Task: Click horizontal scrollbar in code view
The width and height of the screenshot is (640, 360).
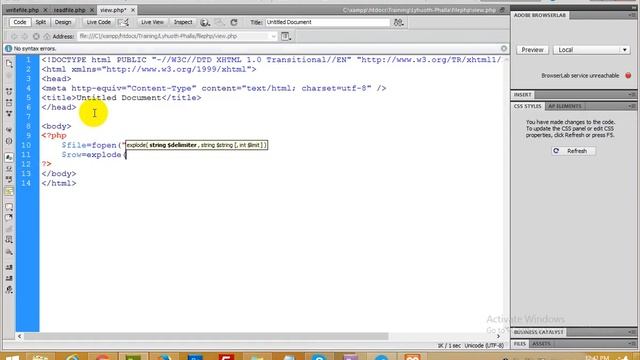Action: pyautogui.click(x=206, y=336)
